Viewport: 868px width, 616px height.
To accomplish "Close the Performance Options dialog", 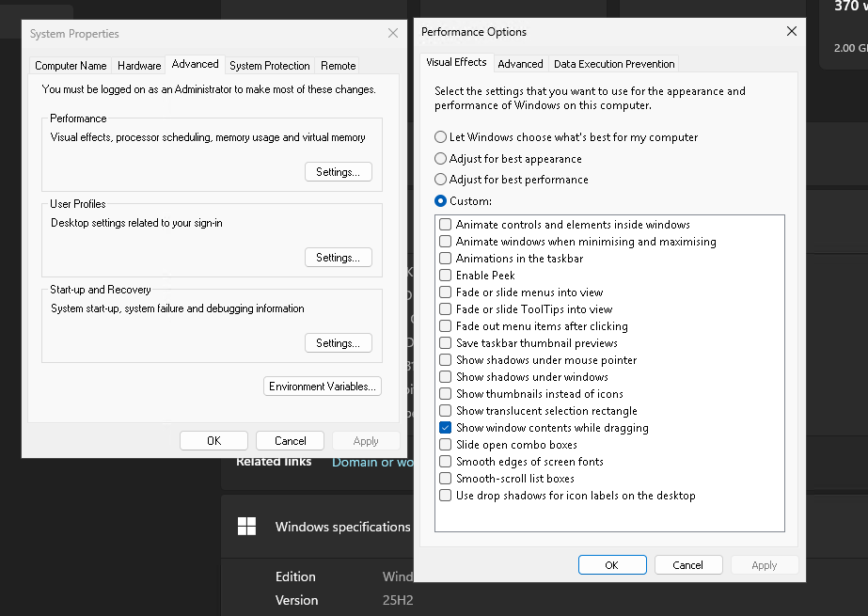I will (x=791, y=31).
